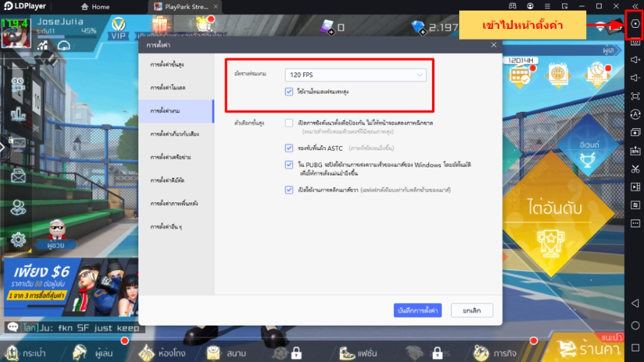Viewport: 644px width, 362px height.
Task: Toggle fullscreen from the side toolbar
Action: click(635, 96)
